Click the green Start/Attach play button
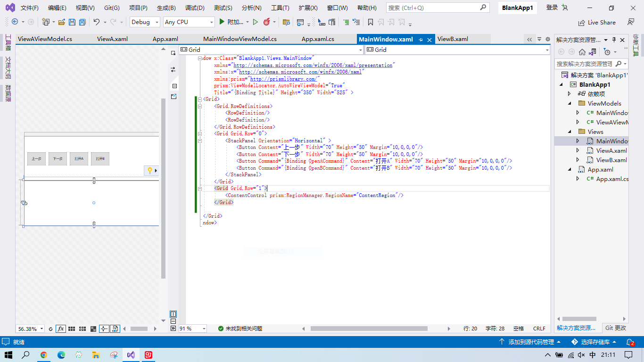The image size is (644, 362). [x=222, y=22]
